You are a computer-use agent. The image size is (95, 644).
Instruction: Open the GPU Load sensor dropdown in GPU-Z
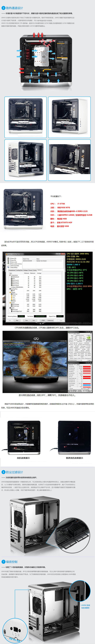(x=77, y=377)
